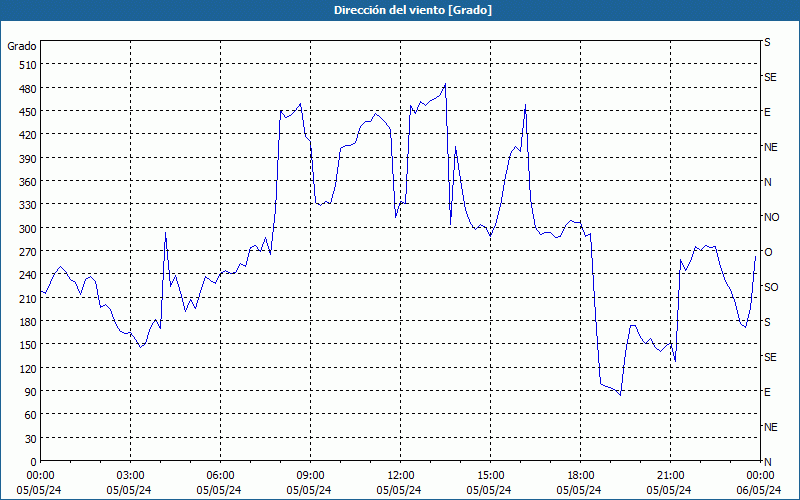
Task: Click the 30 degree axis label
Action: pos(31,439)
